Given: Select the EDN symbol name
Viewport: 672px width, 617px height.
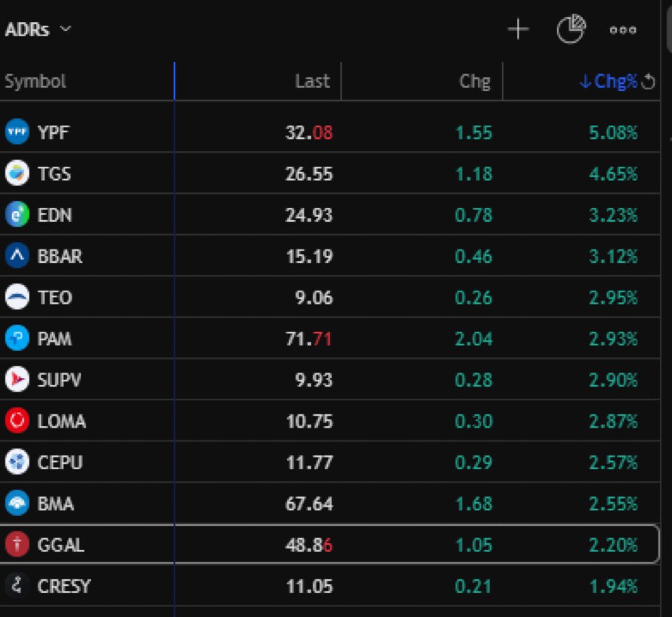Looking at the screenshot, I should 55,215.
